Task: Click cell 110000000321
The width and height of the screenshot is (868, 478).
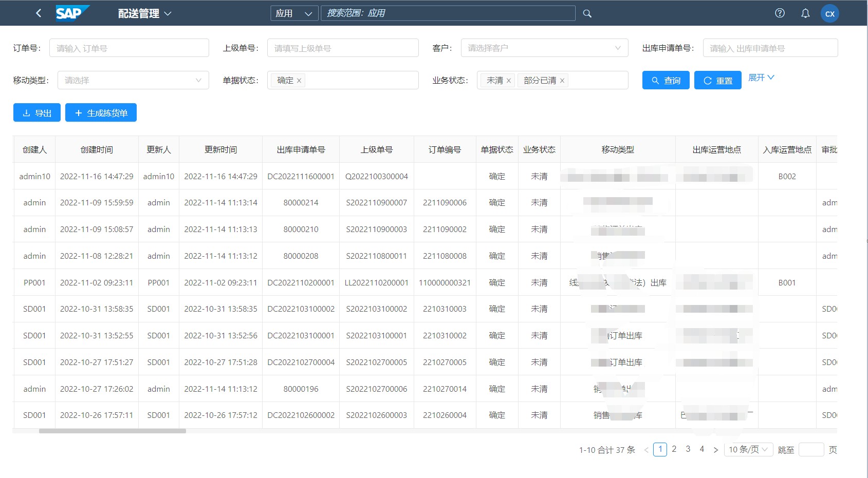Action: (445, 282)
